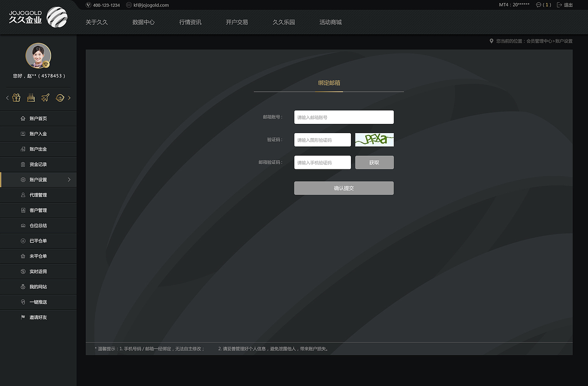
Task: Go to 账户首页 in the sidebar
Action: tap(38, 118)
